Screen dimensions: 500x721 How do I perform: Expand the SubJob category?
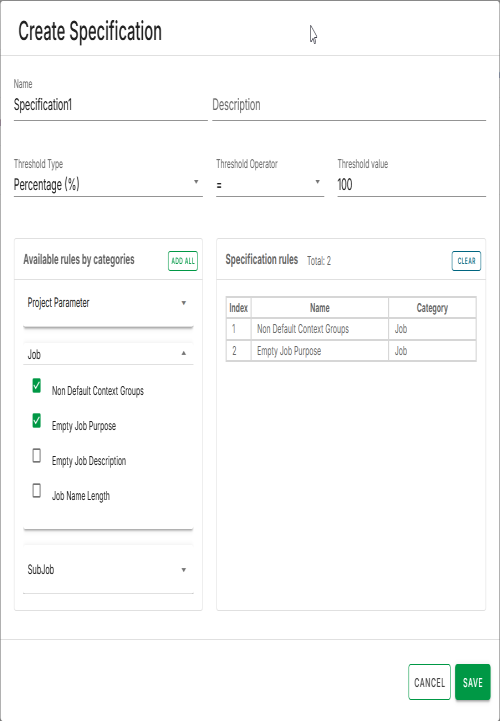108,570
